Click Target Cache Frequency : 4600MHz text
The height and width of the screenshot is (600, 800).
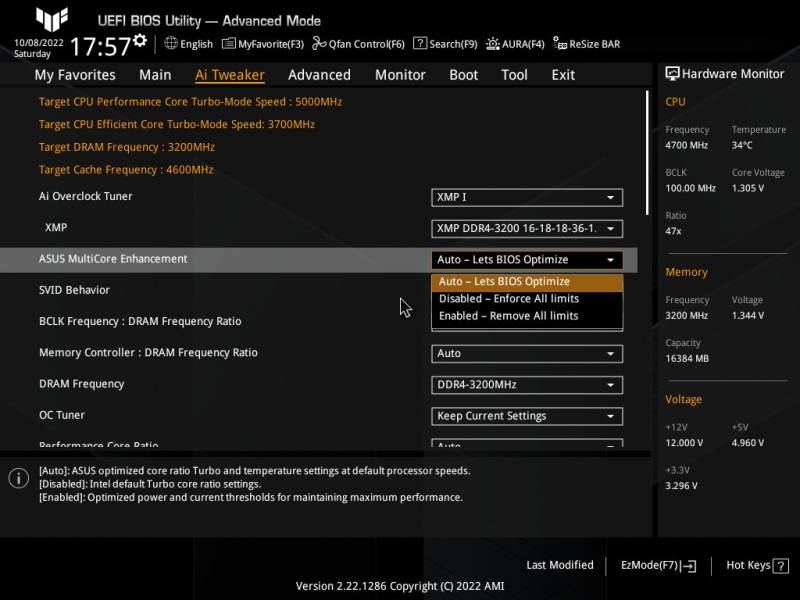coord(126,170)
